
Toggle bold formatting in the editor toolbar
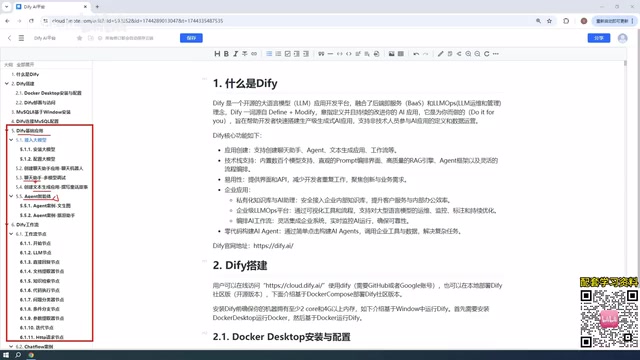tap(226, 54)
